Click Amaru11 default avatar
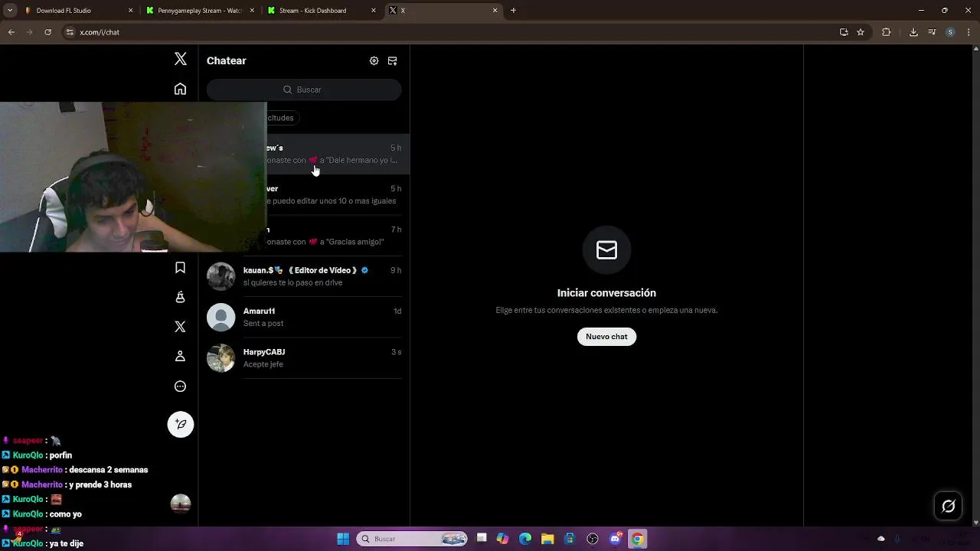 (x=220, y=317)
